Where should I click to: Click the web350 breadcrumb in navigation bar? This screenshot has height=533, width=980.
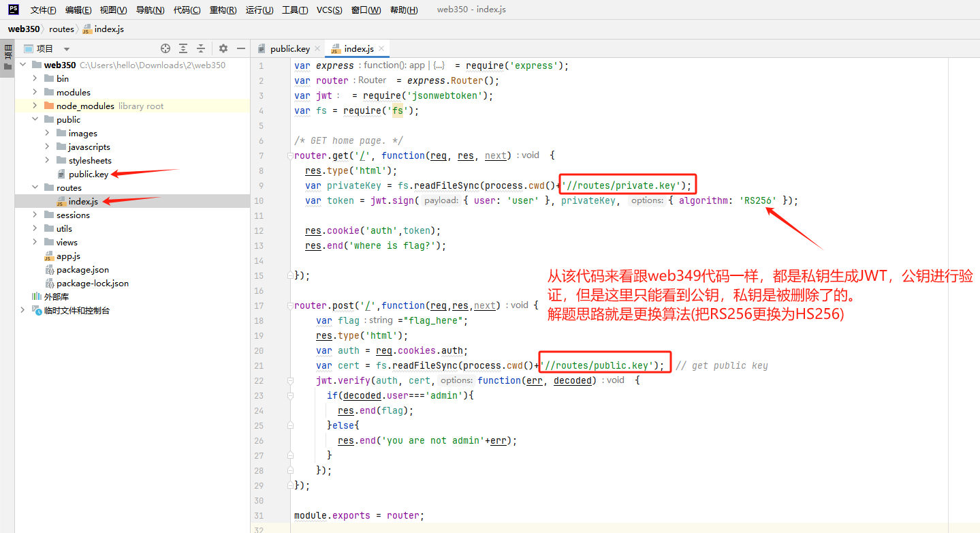tap(24, 29)
